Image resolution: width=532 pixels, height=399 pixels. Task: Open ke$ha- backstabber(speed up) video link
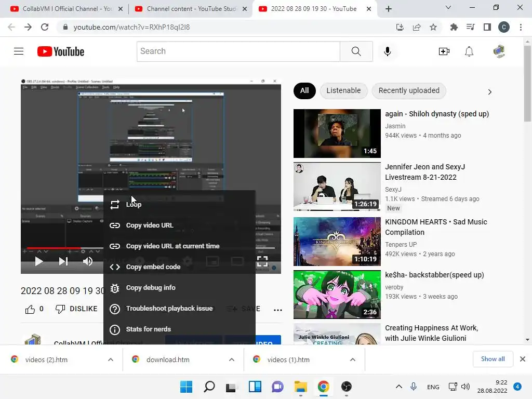[434, 275]
